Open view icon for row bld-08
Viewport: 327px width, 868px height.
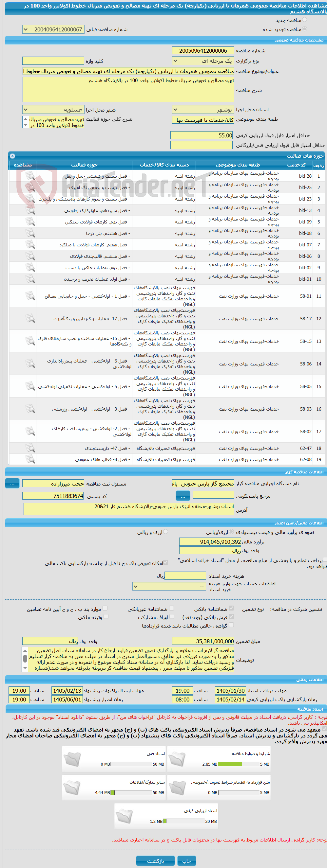point(30,233)
